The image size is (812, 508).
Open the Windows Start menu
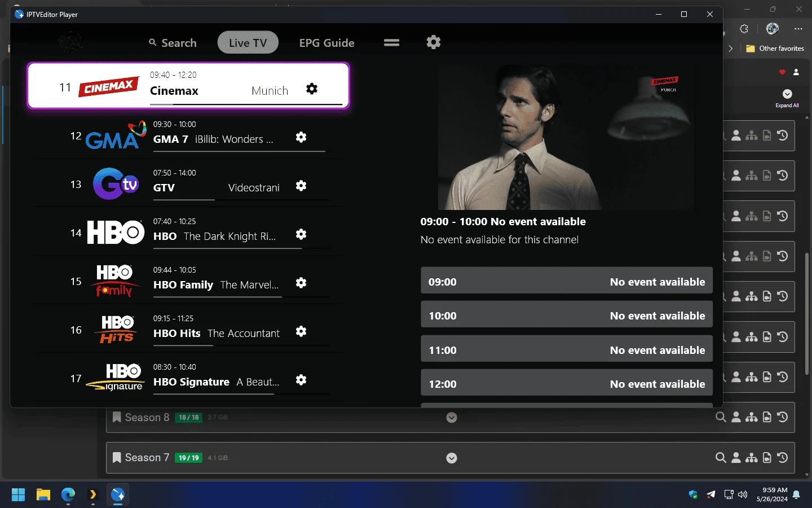[x=19, y=495]
